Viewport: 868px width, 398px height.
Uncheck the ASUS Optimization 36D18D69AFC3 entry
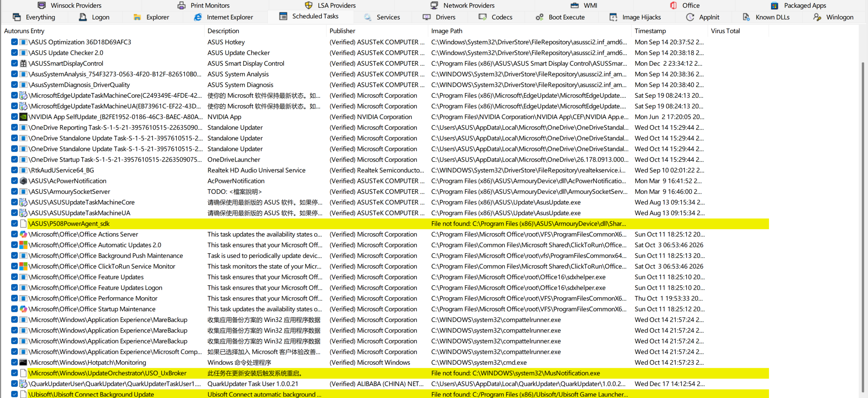[x=14, y=42]
